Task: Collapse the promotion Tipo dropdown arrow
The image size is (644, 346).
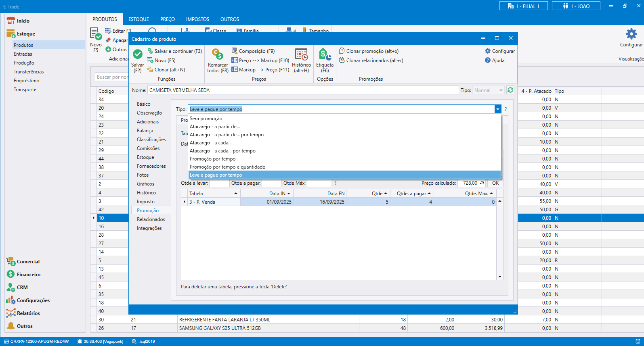Action: click(497, 109)
